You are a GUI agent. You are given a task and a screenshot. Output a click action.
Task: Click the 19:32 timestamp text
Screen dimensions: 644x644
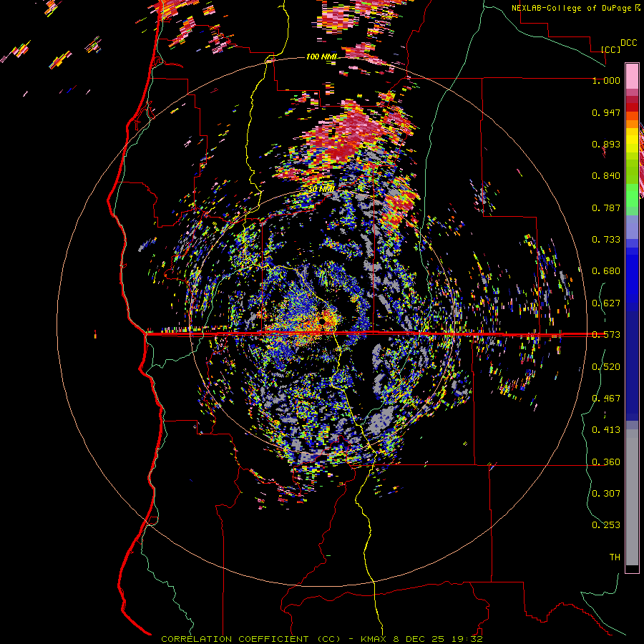tap(467, 639)
